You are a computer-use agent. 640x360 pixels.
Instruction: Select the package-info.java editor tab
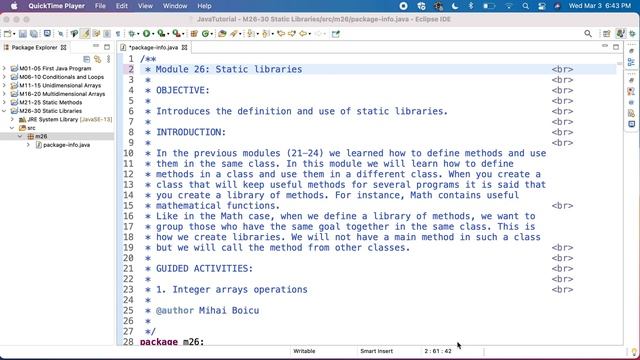[153, 47]
